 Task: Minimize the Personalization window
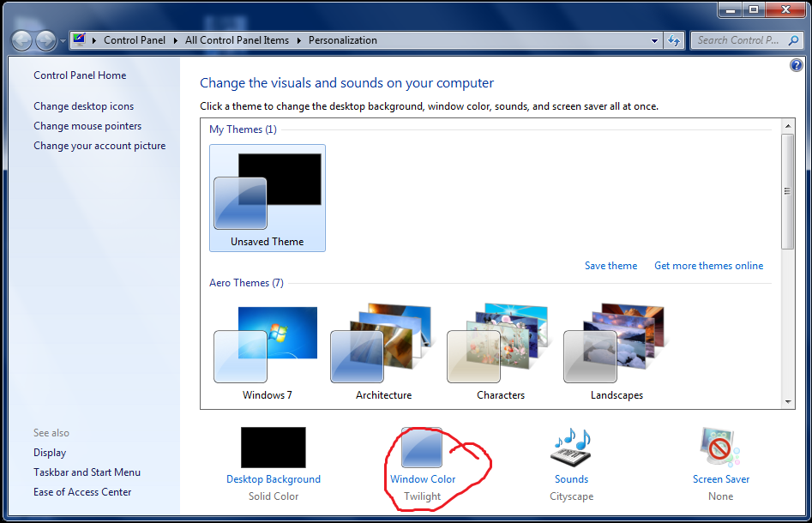(x=731, y=9)
